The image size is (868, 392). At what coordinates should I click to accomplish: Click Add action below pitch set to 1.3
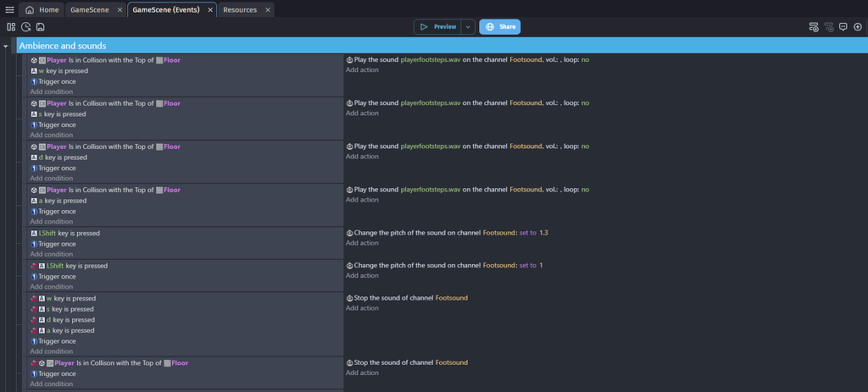click(362, 243)
